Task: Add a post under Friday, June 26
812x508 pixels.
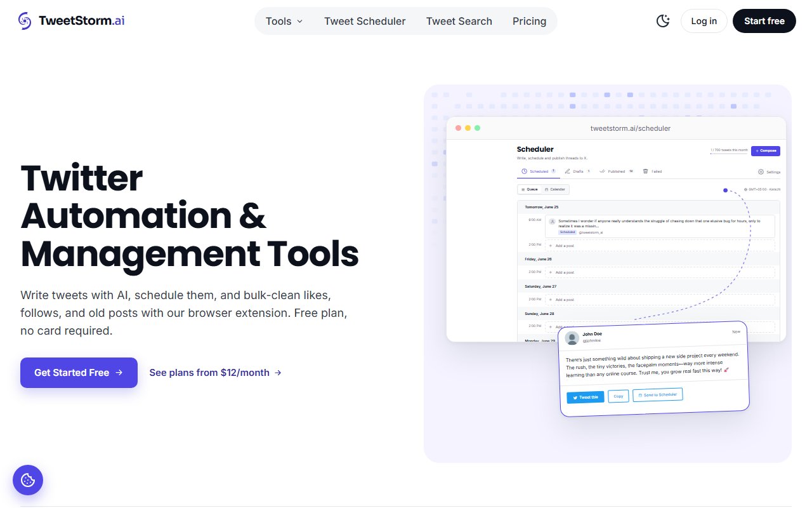Action: pyautogui.click(x=660, y=272)
